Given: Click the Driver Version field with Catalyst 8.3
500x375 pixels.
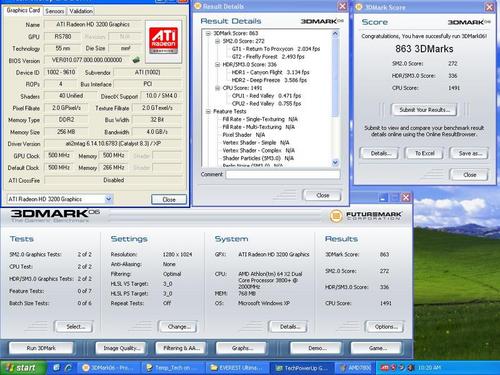Looking at the screenshot, I should (113, 144).
